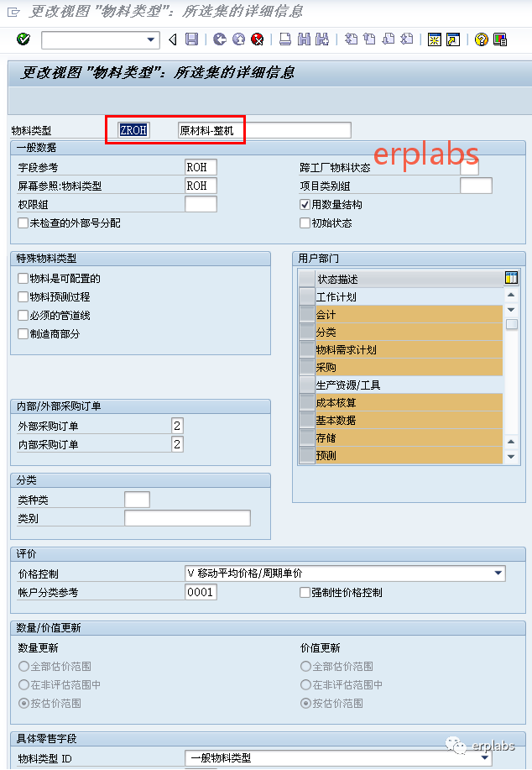Click the Find Next binoculars icon
The height and width of the screenshot is (770, 532).
(x=322, y=39)
